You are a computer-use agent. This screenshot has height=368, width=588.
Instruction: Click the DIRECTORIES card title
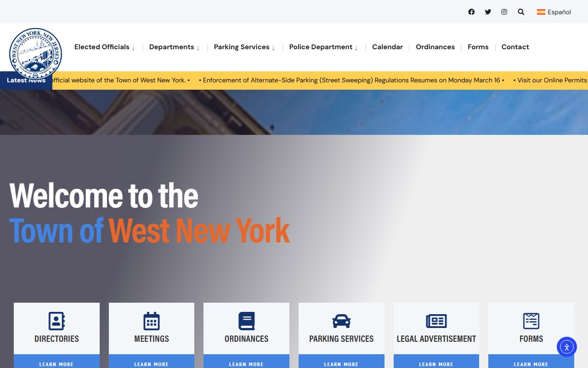tap(57, 339)
